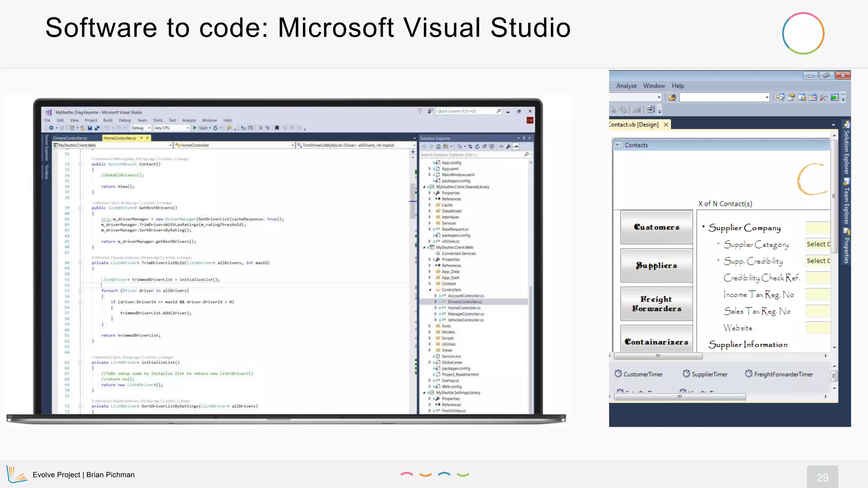
Task: Click the CustomerTimer component icon
Action: [x=618, y=374]
